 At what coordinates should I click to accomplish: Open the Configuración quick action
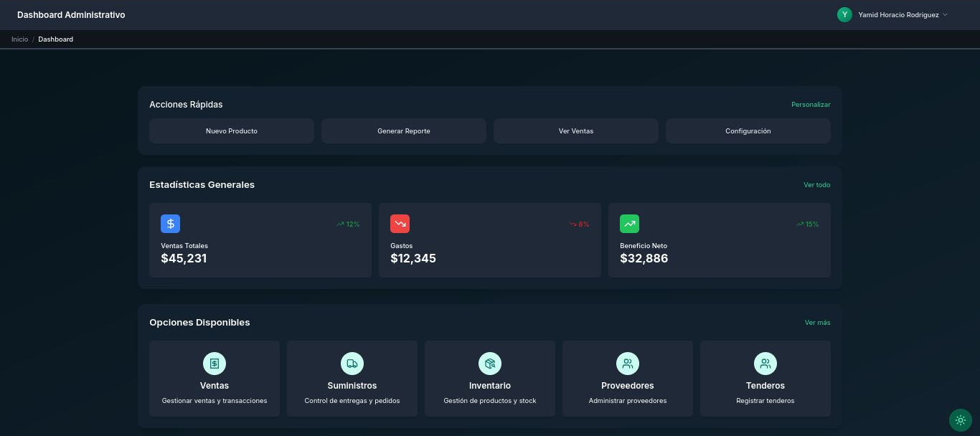[748, 131]
